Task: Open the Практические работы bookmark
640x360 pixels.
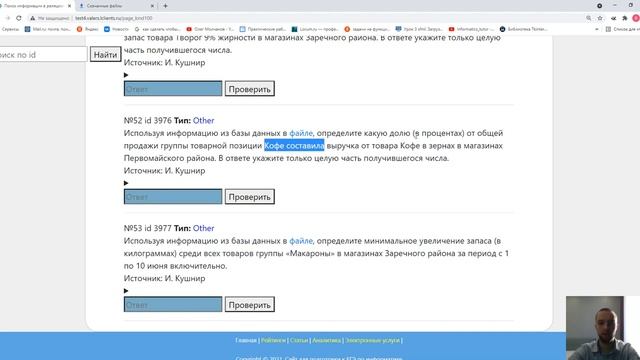Action: (x=263, y=29)
